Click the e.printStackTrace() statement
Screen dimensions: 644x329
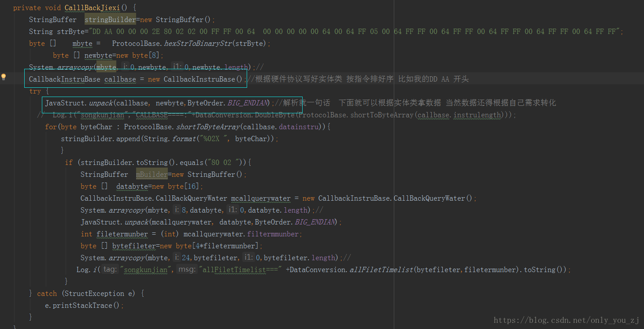[x=84, y=305]
